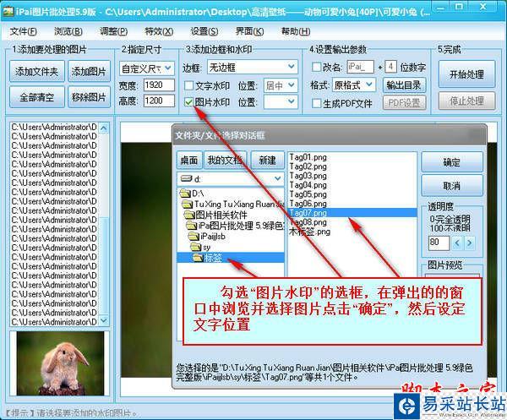Click the 添加文件夹 button
Viewport: 507px width, 420px height.
click(37, 71)
